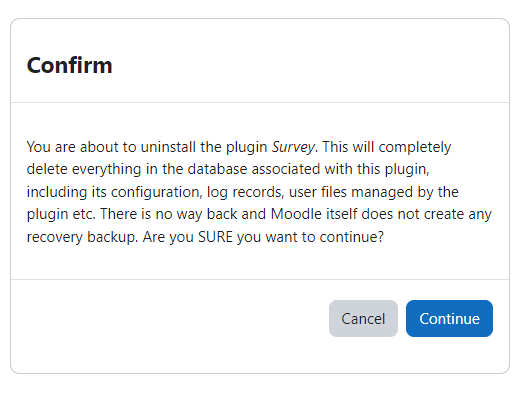Click the word SURE in the message

pyautogui.click(x=215, y=237)
